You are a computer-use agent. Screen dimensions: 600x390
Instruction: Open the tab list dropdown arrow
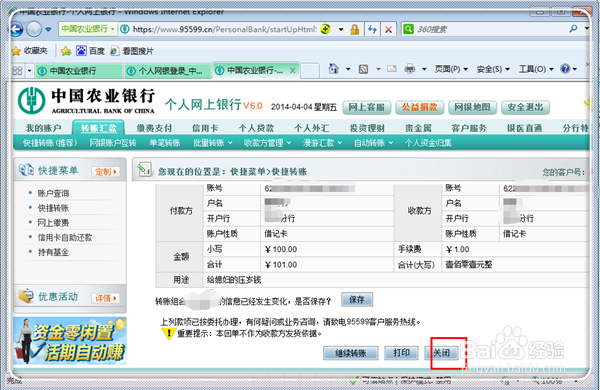point(29,70)
